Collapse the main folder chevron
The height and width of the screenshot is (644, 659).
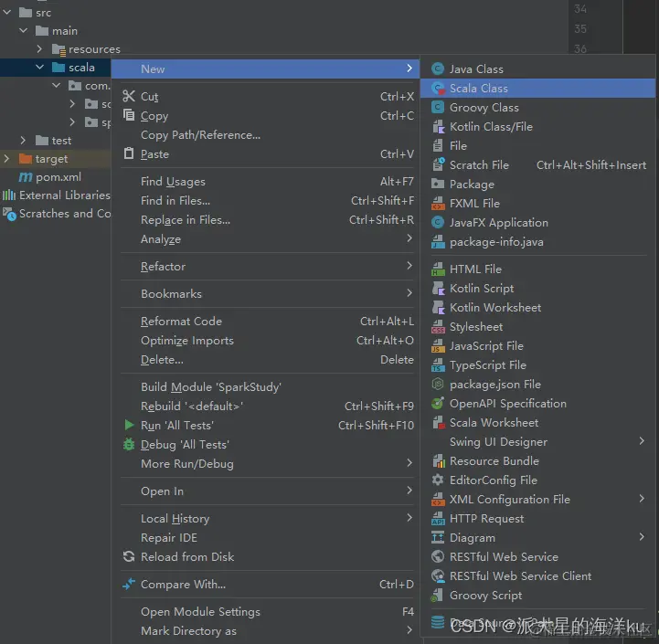24,31
